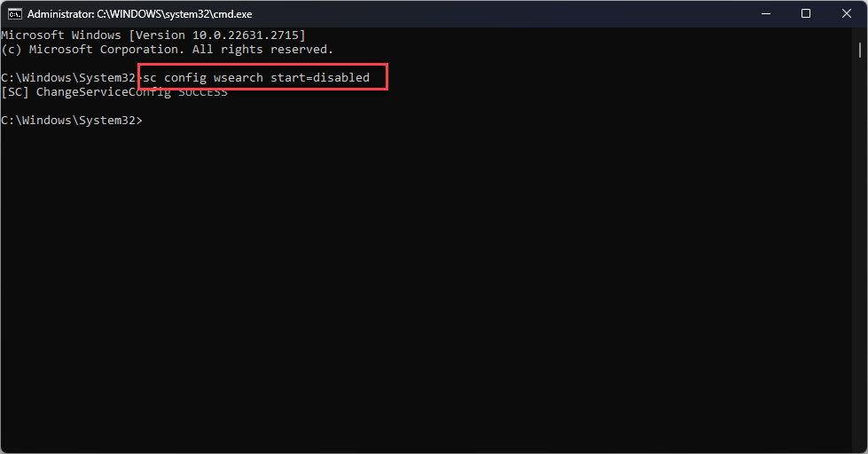The height and width of the screenshot is (454, 868).
Task: Minimize the Command Prompt window
Action: (766, 14)
